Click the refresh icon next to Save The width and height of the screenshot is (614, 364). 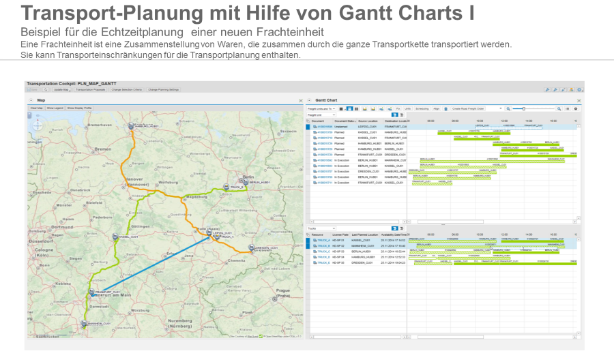(46, 89)
